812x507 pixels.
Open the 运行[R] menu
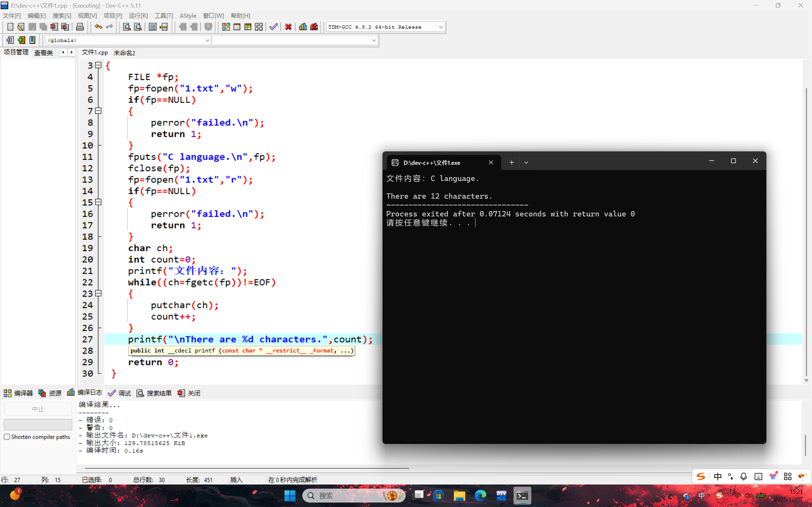click(x=138, y=16)
